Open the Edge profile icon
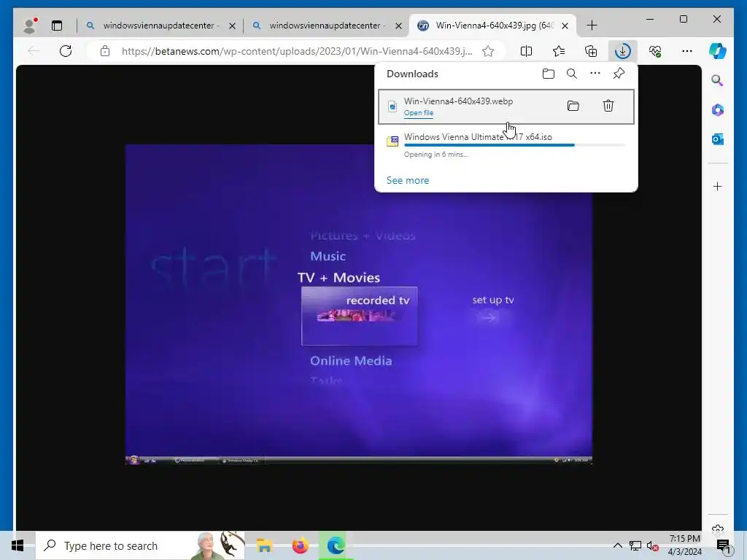 coord(30,26)
